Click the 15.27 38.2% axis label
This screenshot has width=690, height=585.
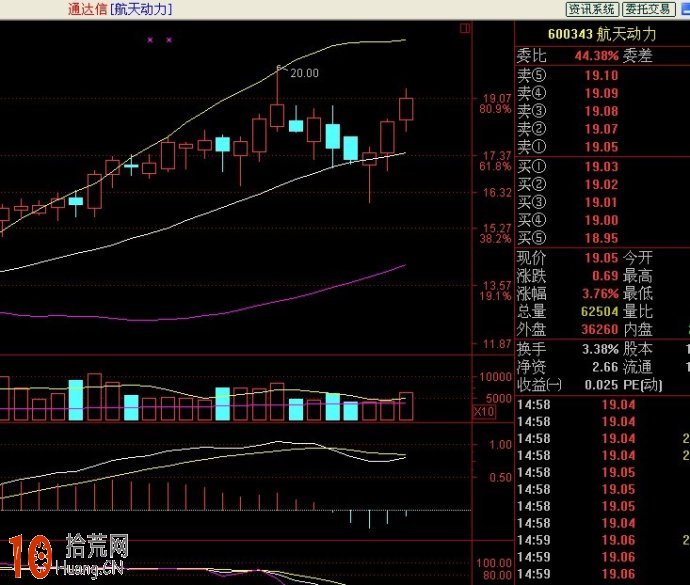[x=495, y=233]
